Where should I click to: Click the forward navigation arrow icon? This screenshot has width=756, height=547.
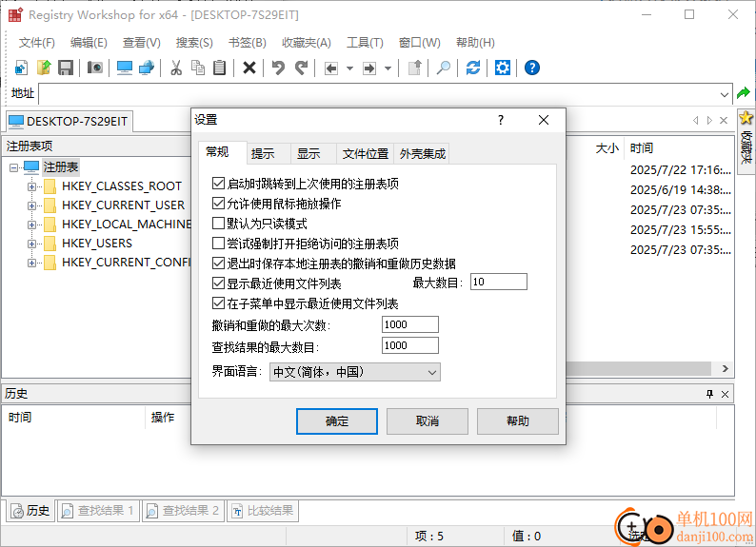point(369,68)
